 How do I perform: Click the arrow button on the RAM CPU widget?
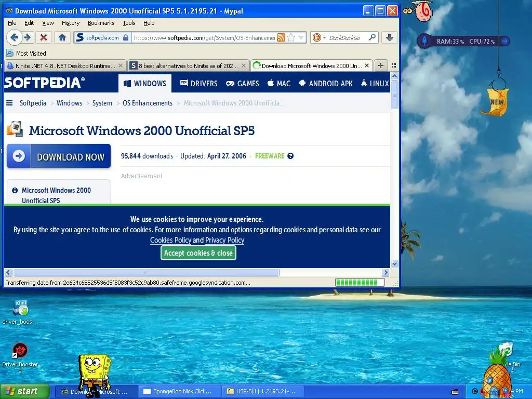click(x=505, y=41)
